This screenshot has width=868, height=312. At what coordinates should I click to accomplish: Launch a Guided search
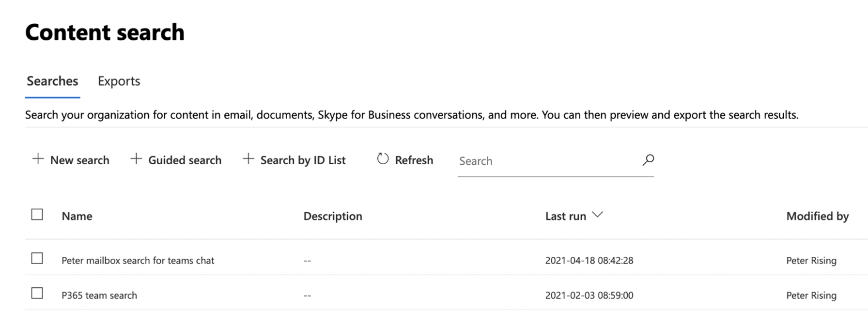(x=185, y=160)
